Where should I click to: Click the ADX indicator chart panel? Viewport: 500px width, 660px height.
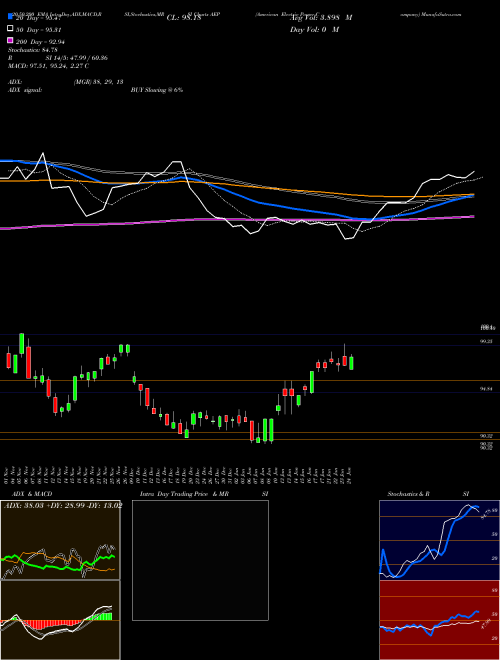click(x=60, y=540)
